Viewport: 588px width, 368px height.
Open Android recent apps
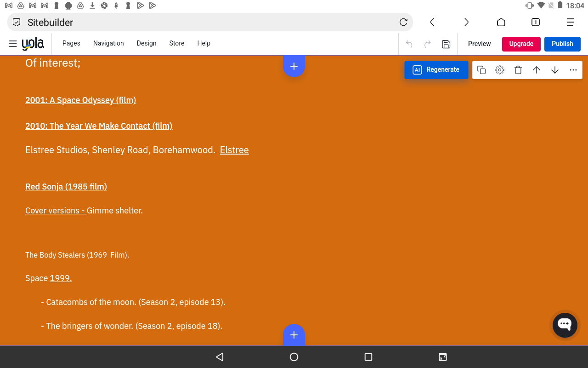[368, 357]
